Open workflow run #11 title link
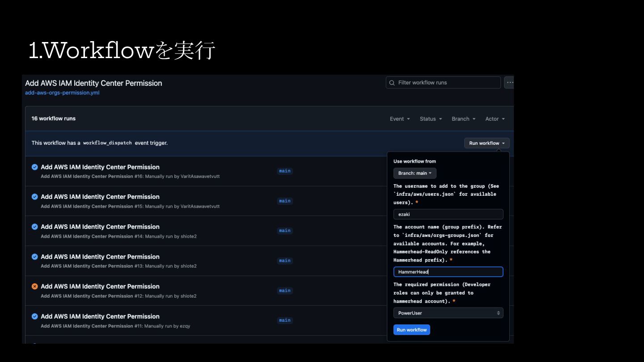 click(x=100, y=316)
